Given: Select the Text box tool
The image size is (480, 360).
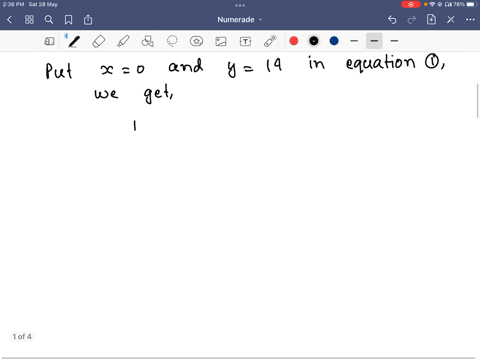Looking at the screenshot, I should coord(245,41).
